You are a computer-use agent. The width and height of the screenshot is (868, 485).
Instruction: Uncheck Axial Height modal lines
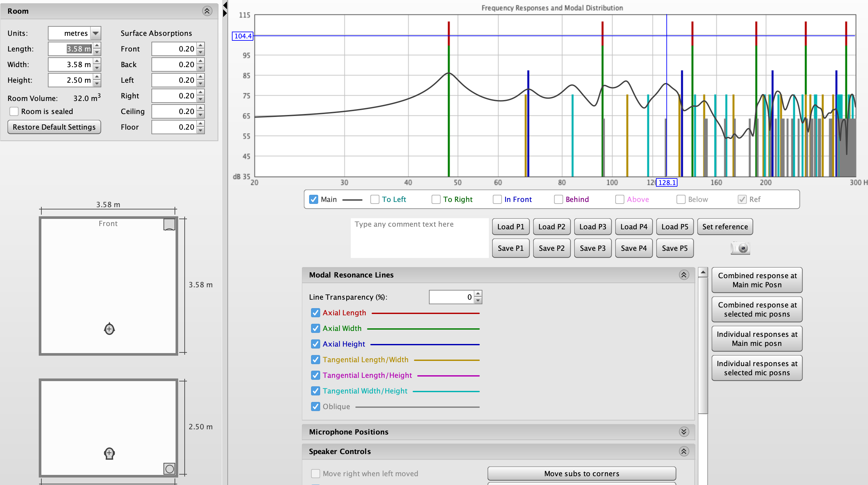(x=315, y=344)
